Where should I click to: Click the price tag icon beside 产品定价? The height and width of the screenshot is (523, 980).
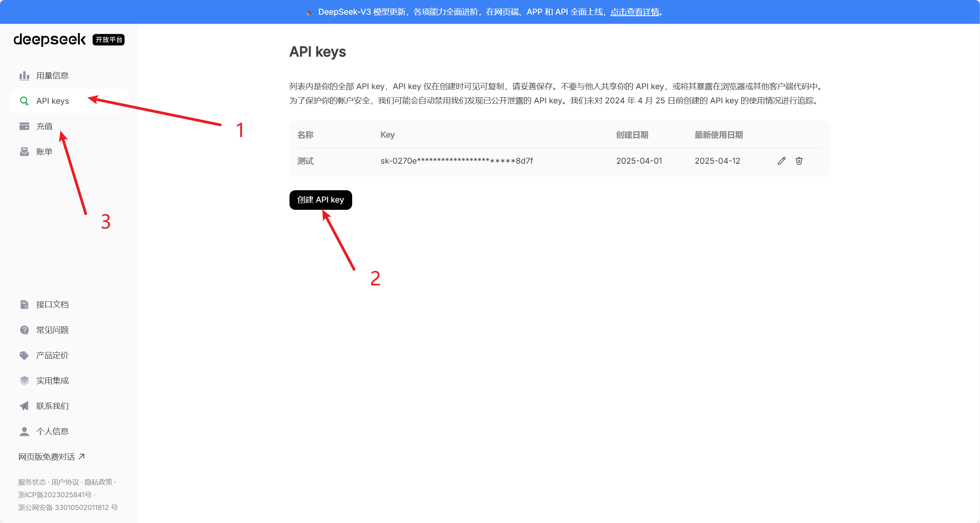(24, 355)
